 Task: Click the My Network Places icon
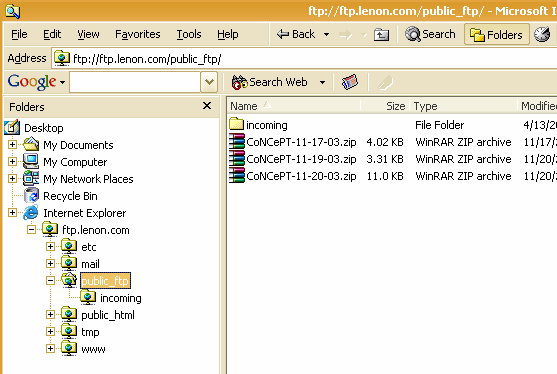pos(31,178)
